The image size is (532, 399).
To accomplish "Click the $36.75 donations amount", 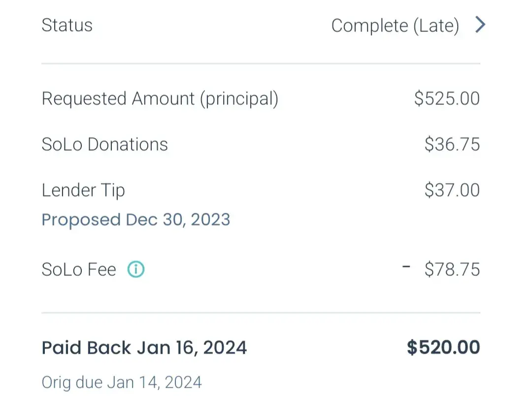I will click(x=452, y=144).
